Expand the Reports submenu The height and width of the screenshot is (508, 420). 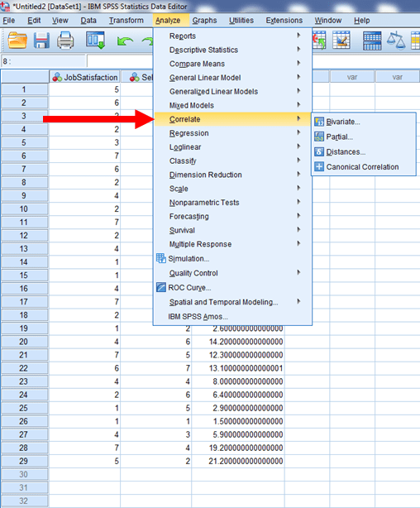pyautogui.click(x=232, y=36)
